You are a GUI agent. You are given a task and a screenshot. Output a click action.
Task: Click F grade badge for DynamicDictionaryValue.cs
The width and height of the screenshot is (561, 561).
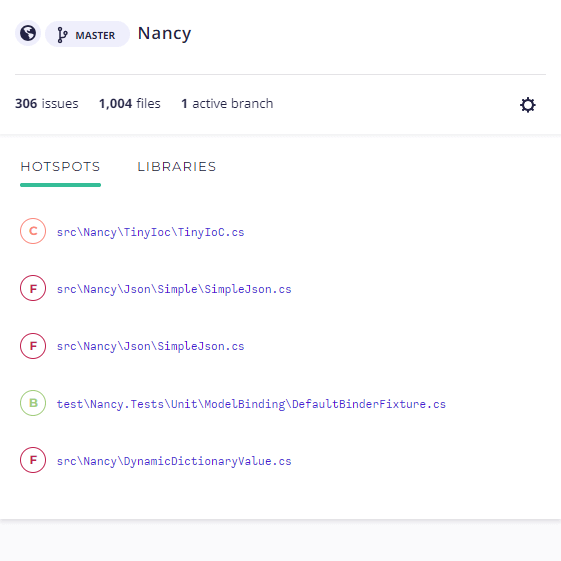pyautogui.click(x=33, y=460)
